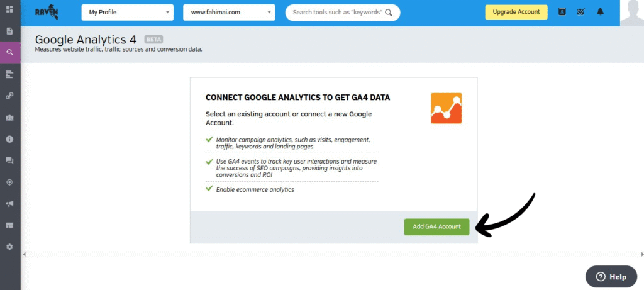Click the notifications bell icon
Screen dimensions: 644x290
click(600, 12)
